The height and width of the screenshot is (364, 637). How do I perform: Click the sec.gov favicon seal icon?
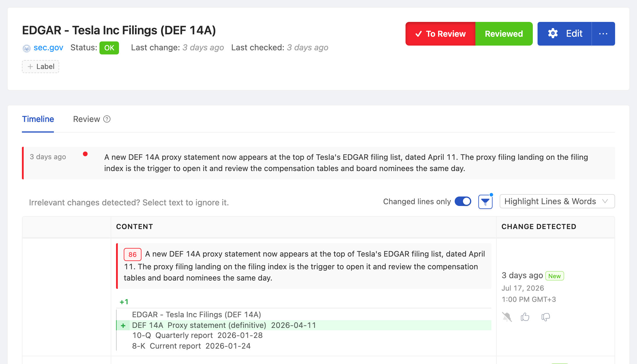[27, 48]
